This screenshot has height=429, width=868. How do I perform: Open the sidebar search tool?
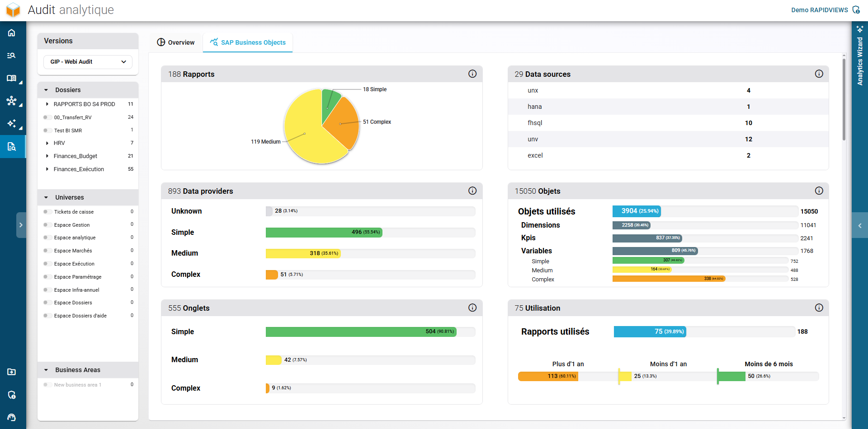pos(12,55)
